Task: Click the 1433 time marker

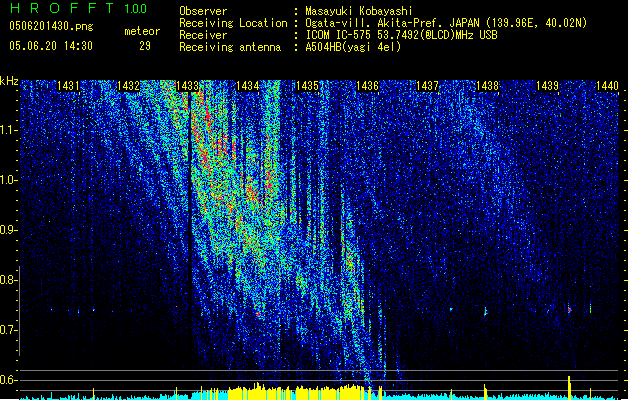Action: 188,86
